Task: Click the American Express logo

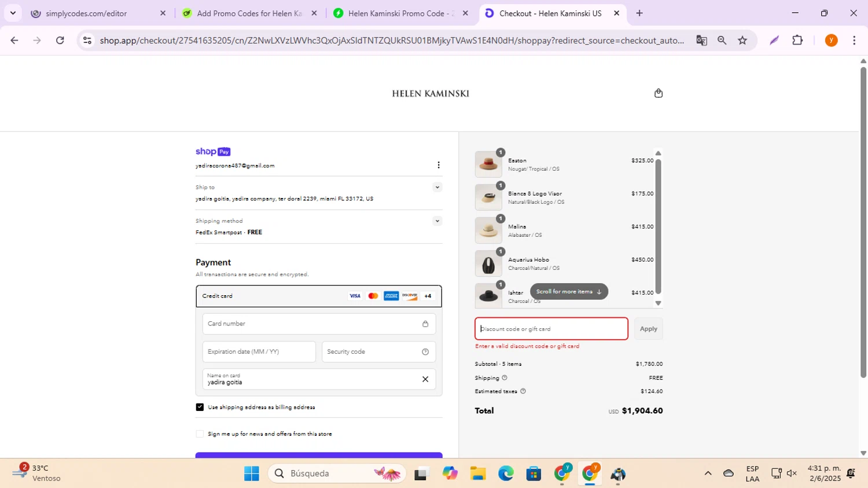Action: pos(391,296)
